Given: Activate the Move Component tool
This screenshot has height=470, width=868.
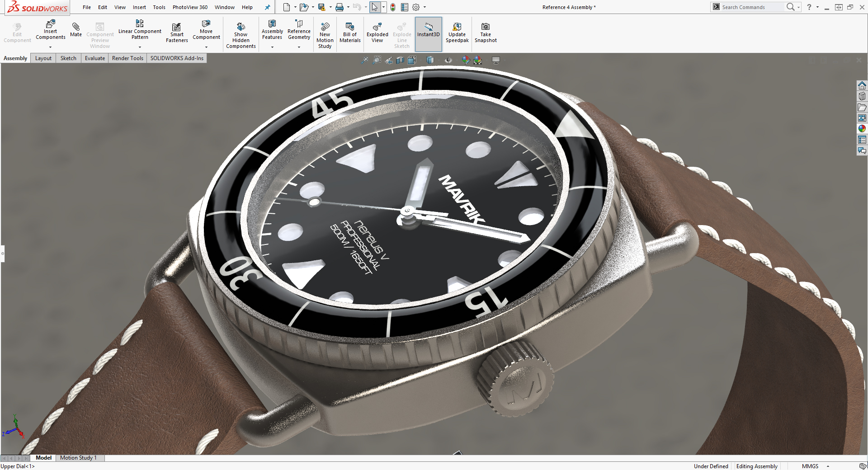Looking at the screenshot, I should click(x=206, y=31).
